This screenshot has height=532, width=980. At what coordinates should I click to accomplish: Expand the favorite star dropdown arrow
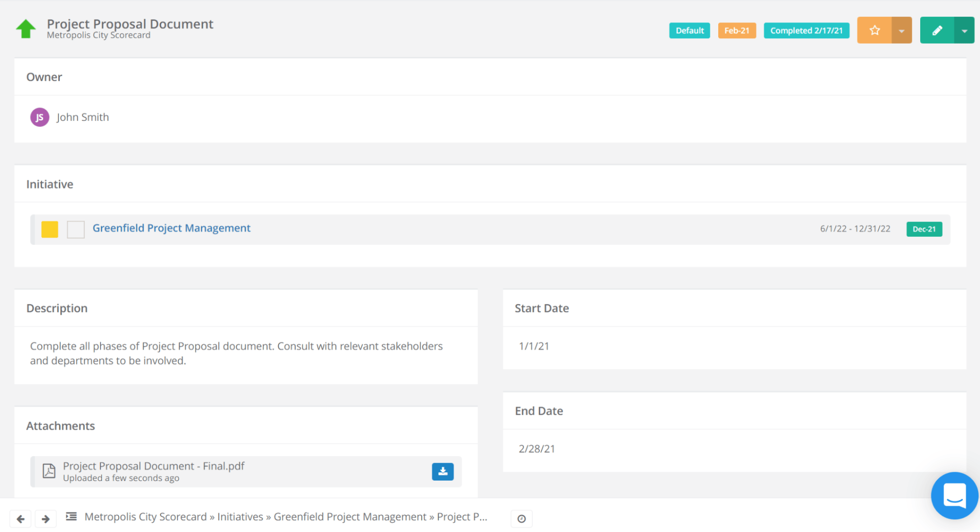point(901,30)
